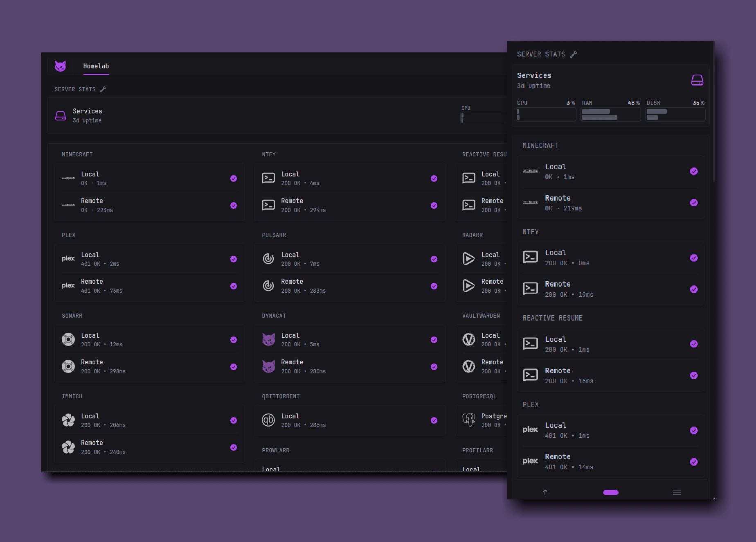Click the CPU bar in desktop server stats
The image size is (756, 542).
(x=484, y=118)
